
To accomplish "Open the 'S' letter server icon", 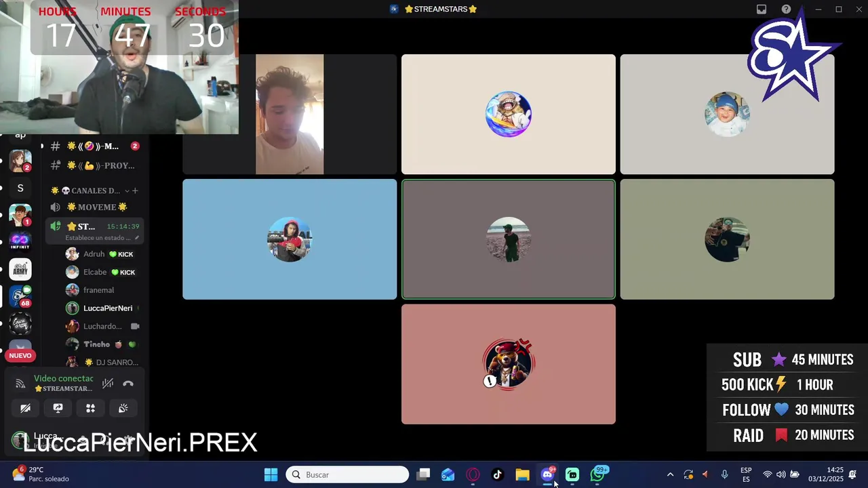I will tap(20, 188).
